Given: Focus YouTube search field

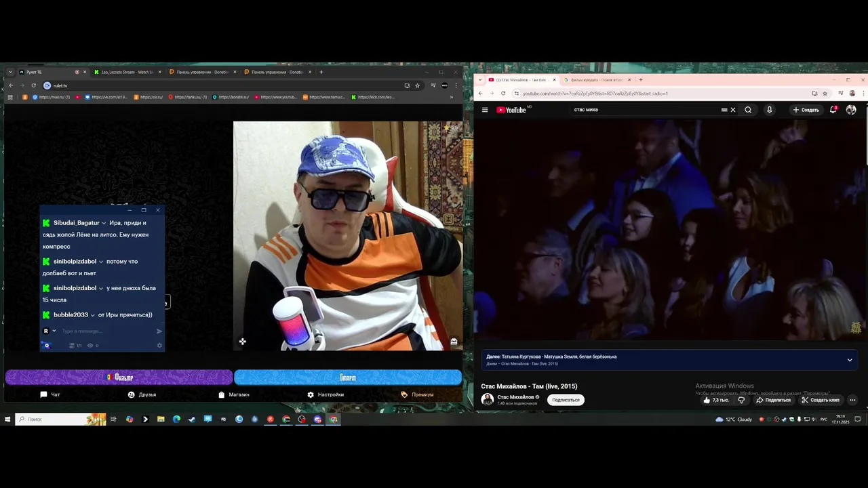Looking at the screenshot, I should pos(644,110).
